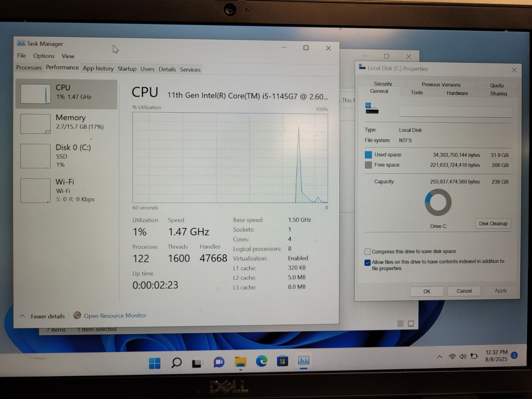This screenshot has height=399, width=532.
Task: Open the Resource Monitor icon
Action: tap(77, 315)
